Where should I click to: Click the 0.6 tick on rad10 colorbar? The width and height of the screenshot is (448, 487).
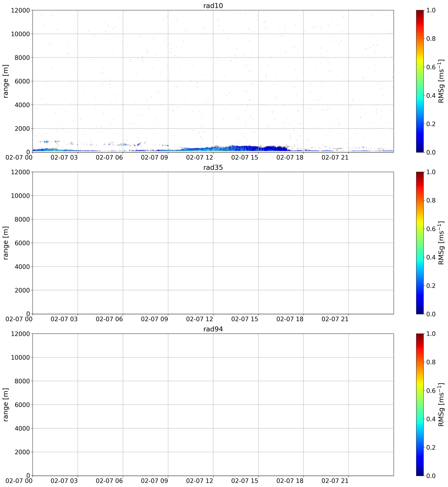click(431, 67)
